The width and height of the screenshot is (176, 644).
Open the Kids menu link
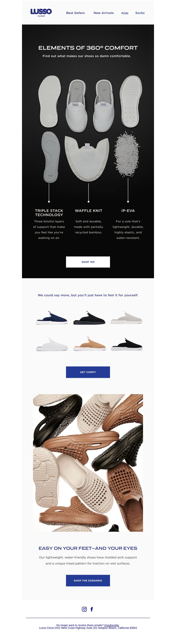pos(125,13)
